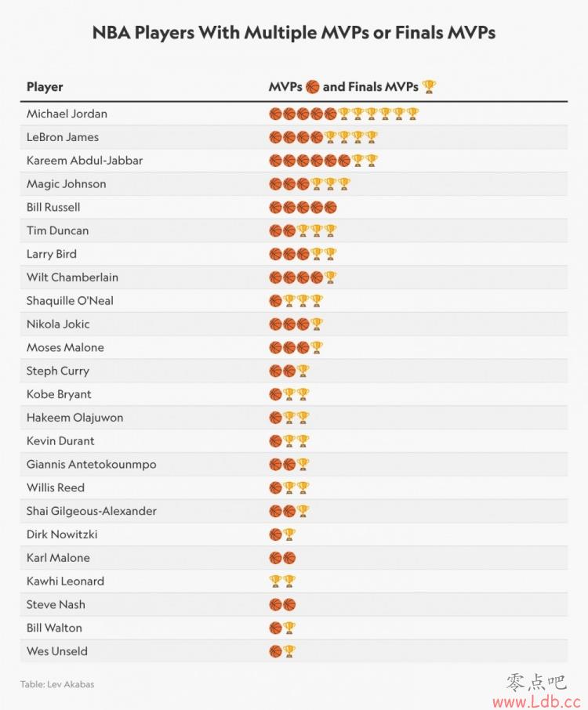Select the Michael Jordan row name
This screenshot has height=710, width=588.
point(67,114)
